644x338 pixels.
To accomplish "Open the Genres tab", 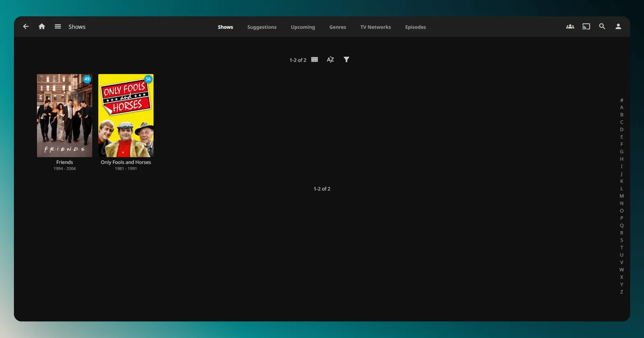I will click(338, 27).
